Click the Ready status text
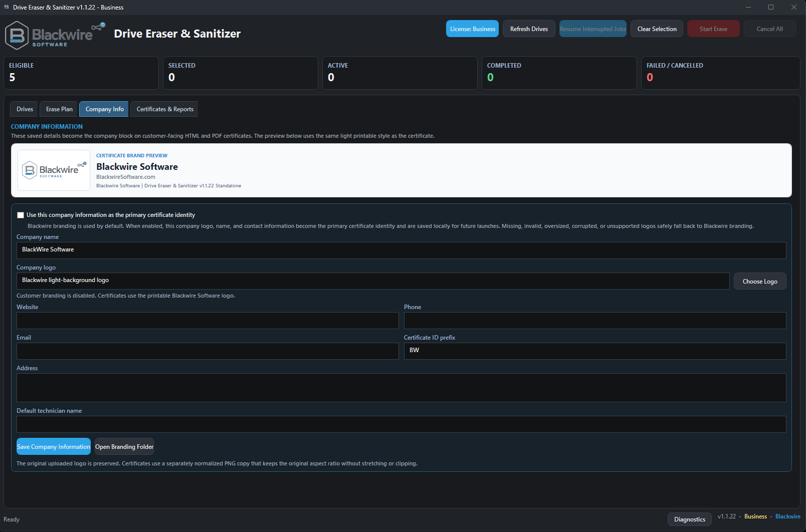This screenshot has width=806, height=532. point(12,519)
